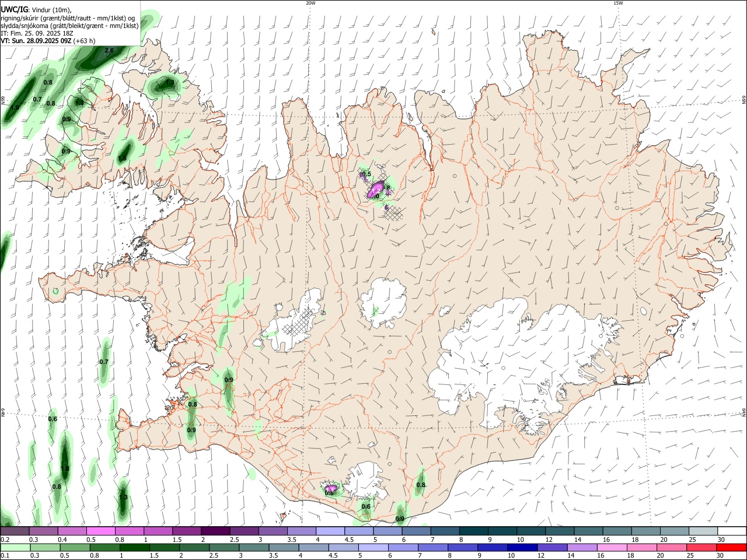Click the "0.5" value near the purple snow patch

point(366,174)
